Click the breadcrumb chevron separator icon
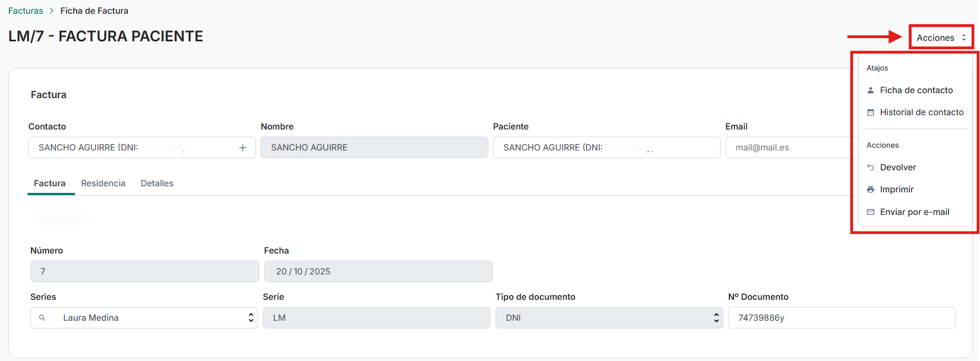 click(52, 11)
